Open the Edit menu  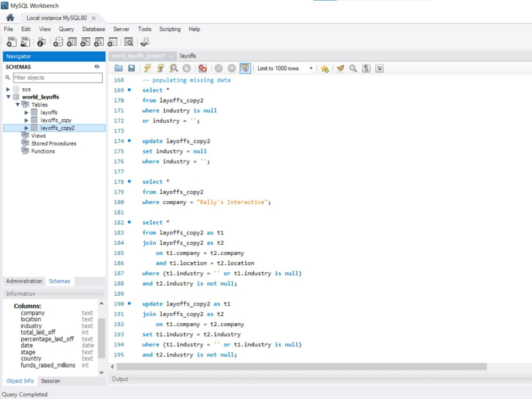coord(26,29)
